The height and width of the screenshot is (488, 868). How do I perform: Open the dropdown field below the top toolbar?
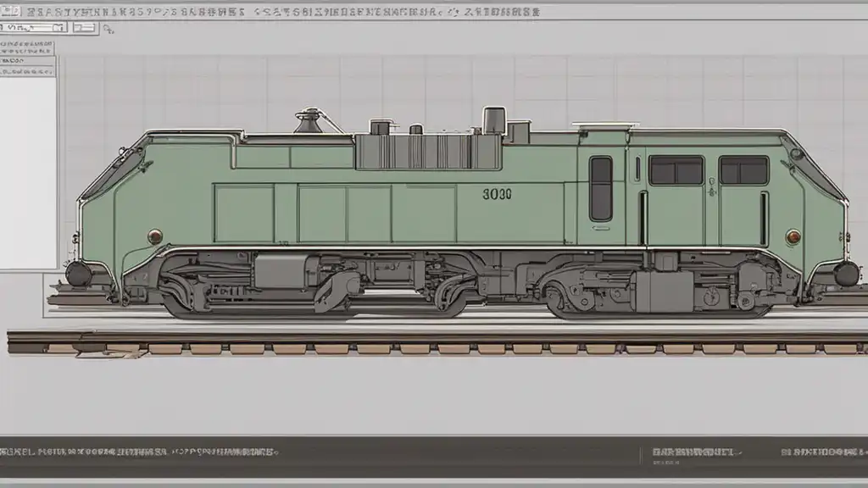click(32, 27)
